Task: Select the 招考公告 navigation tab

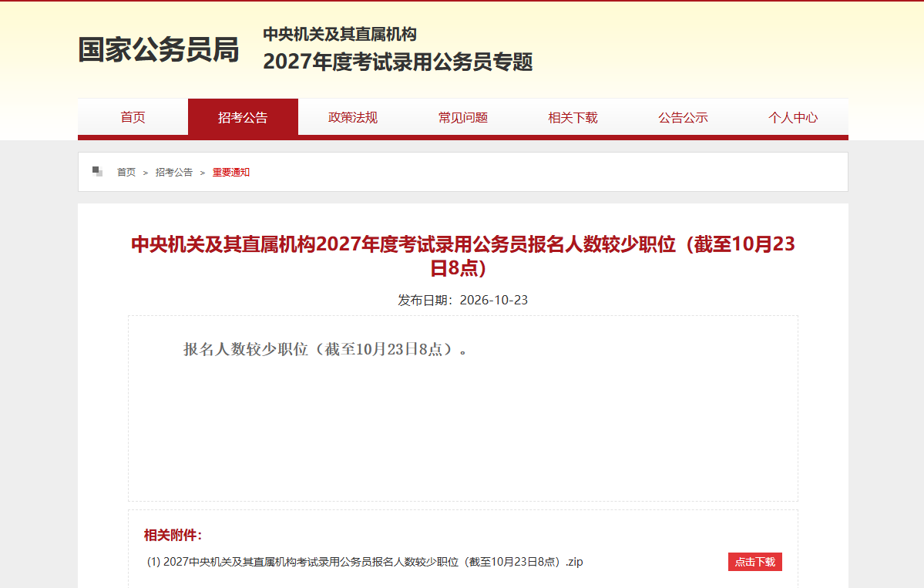Action: point(243,117)
